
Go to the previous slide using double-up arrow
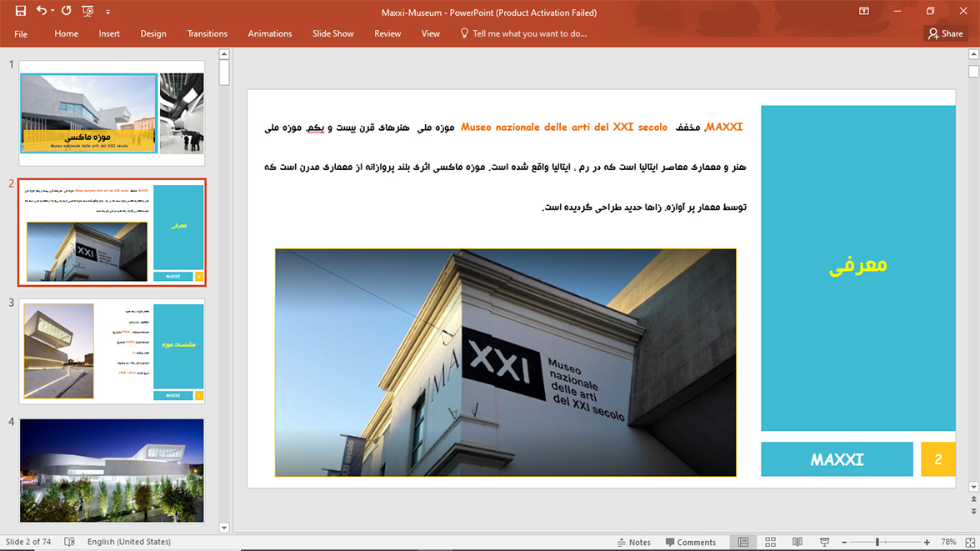(973, 499)
